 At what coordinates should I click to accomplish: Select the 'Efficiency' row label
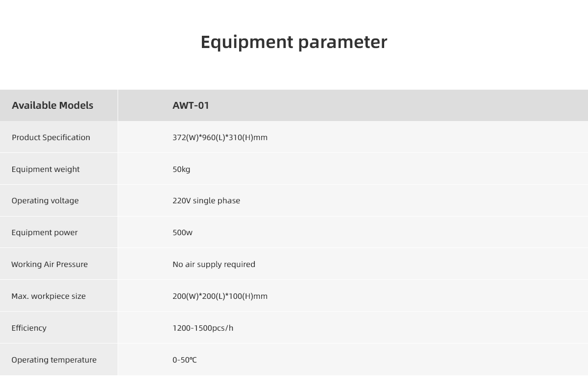(29, 328)
